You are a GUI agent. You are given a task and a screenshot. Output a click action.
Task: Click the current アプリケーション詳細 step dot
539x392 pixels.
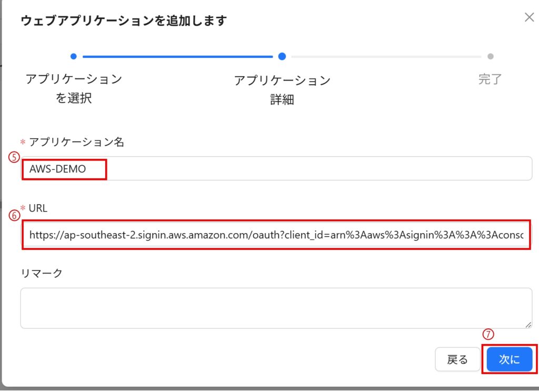point(282,56)
